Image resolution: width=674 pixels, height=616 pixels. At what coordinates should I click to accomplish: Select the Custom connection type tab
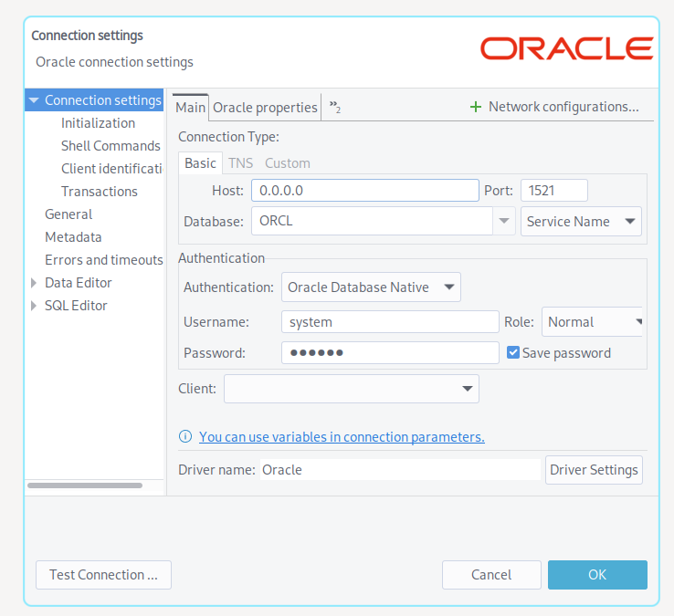[x=287, y=163]
